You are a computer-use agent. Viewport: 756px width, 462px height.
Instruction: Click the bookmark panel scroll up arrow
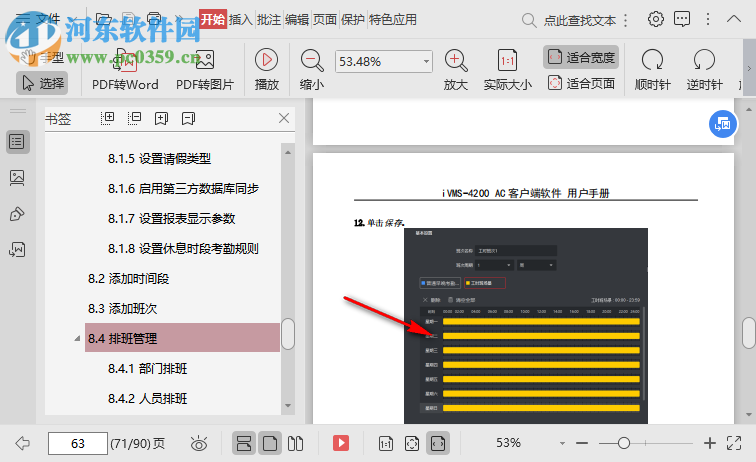pyautogui.click(x=288, y=152)
